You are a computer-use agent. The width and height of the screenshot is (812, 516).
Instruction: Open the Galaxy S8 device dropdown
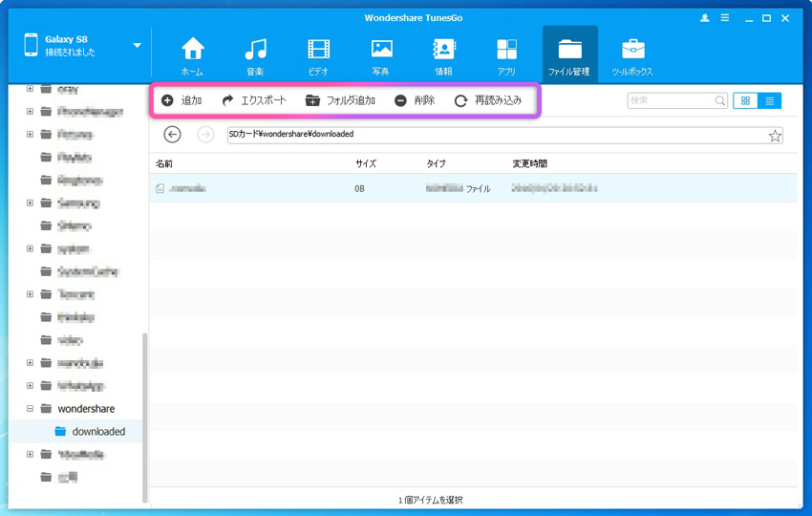137,46
